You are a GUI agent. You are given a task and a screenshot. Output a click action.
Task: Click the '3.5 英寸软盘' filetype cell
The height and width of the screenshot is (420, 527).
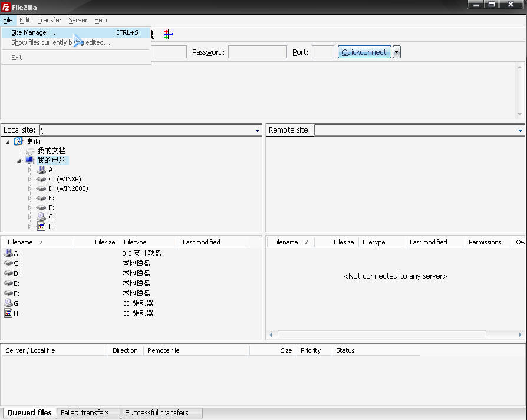click(142, 253)
